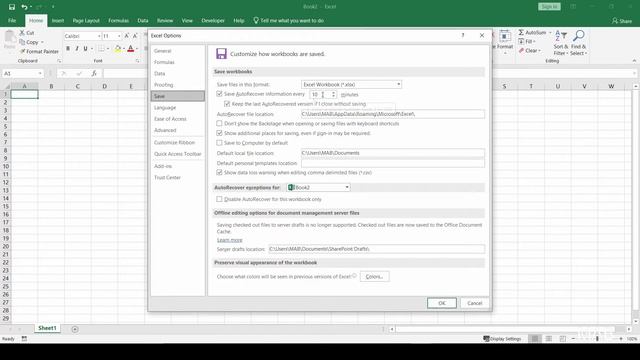Click the Sign in button

click(x=549, y=7)
